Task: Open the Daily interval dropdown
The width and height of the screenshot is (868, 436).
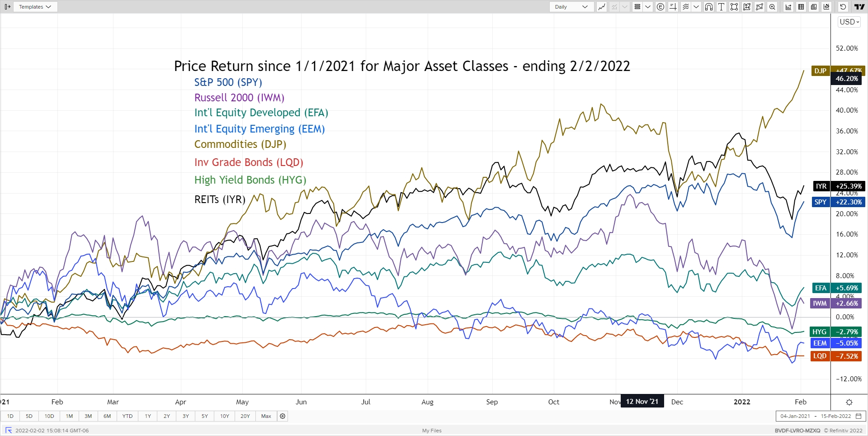Action: click(571, 7)
